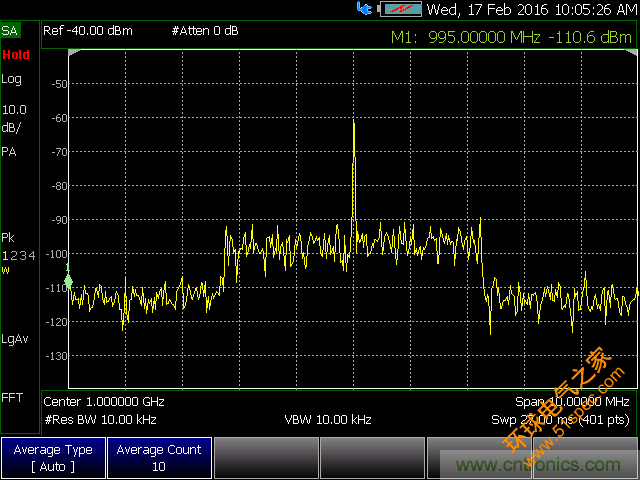
Task: Select the SA mode indicator
Action: (x=10, y=31)
